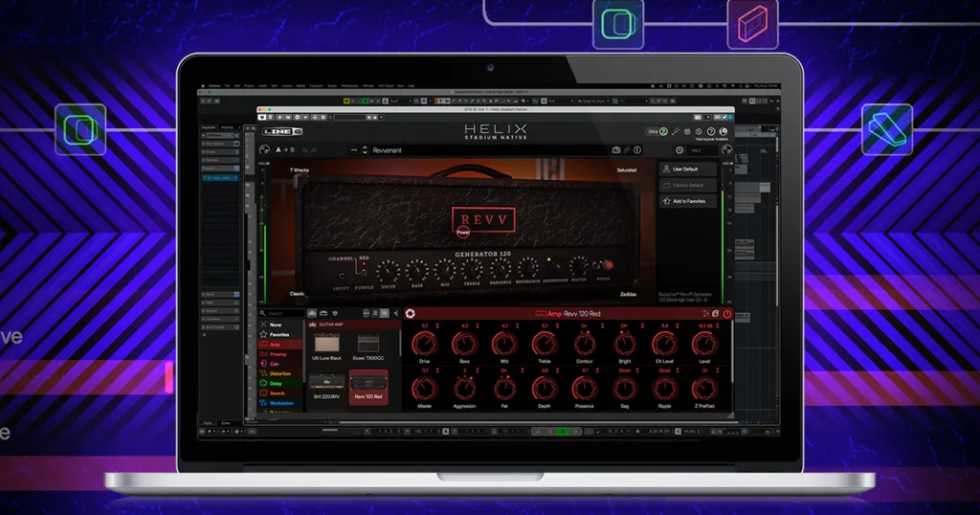The image size is (980, 515).
Task: Adjust the Drive knob
Action: [424, 345]
